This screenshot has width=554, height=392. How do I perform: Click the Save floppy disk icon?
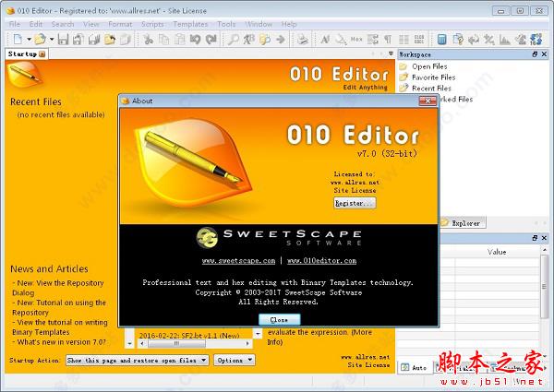(63, 39)
